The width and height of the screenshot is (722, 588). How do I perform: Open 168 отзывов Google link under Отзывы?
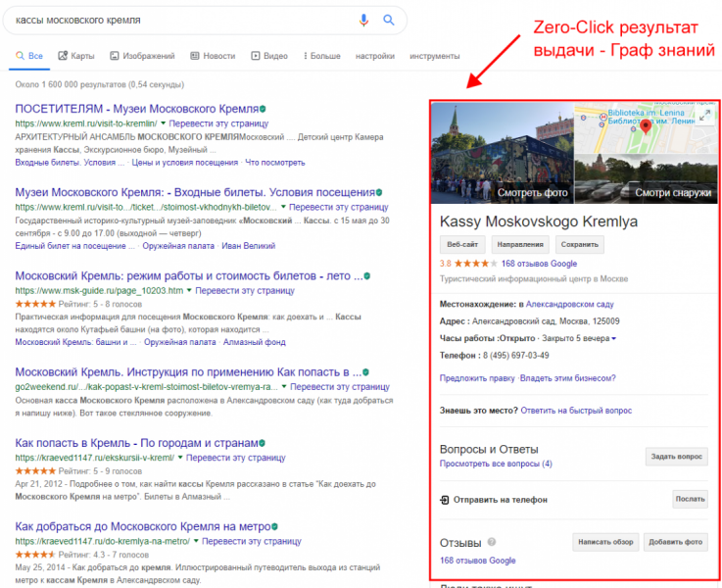click(477, 561)
